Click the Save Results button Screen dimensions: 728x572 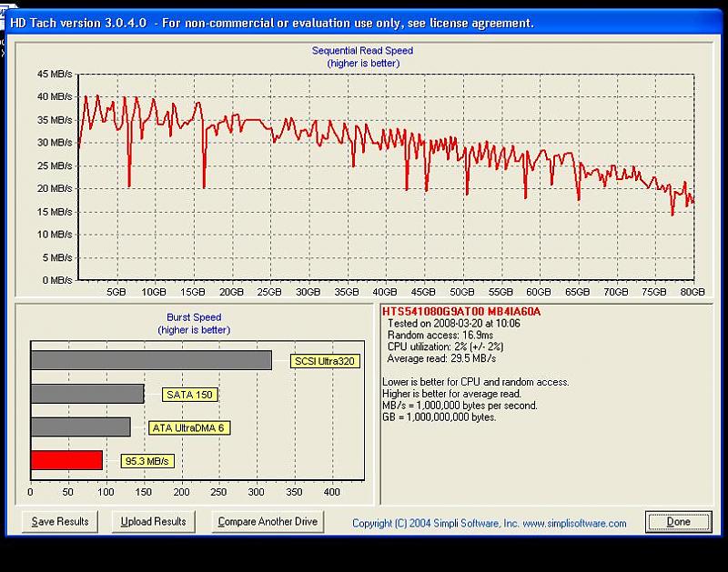pyautogui.click(x=60, y=521)
